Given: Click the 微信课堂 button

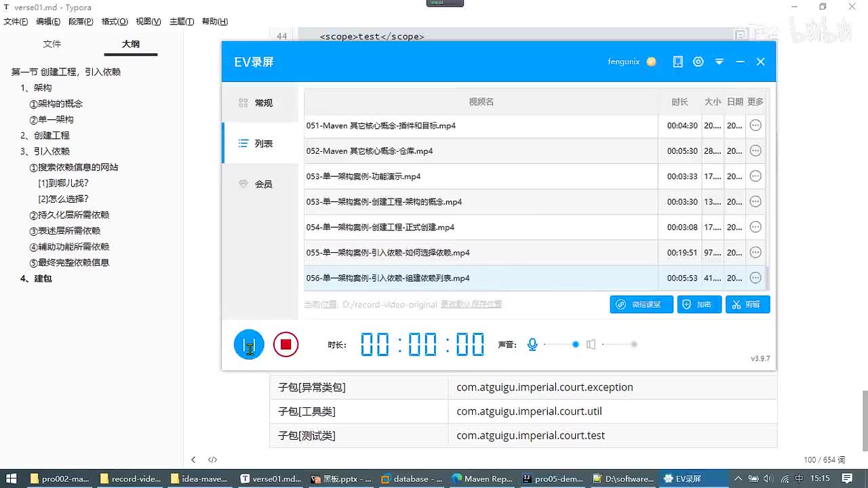Looking at the screenshot, I should [x=642, y=304].
